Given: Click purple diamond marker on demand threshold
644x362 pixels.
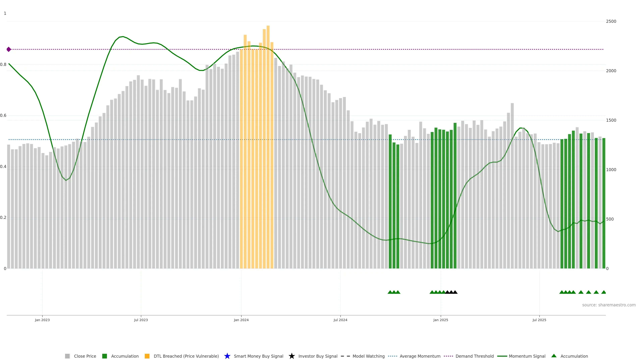Looking at the screenshot, I should (x=9, y=49).
